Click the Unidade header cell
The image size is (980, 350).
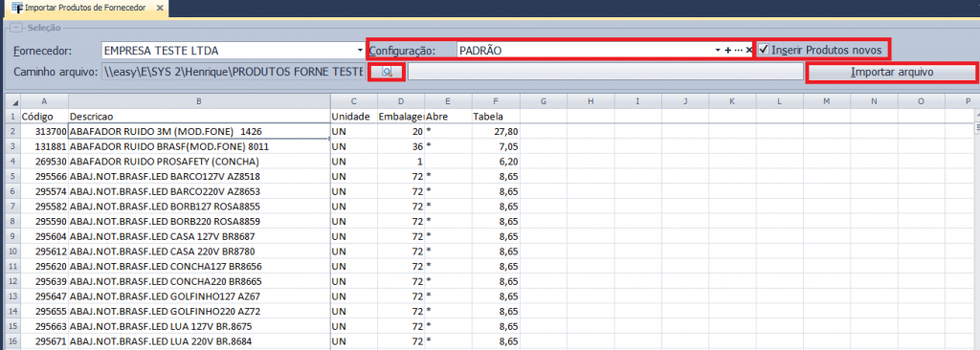[x=354, y=117]
